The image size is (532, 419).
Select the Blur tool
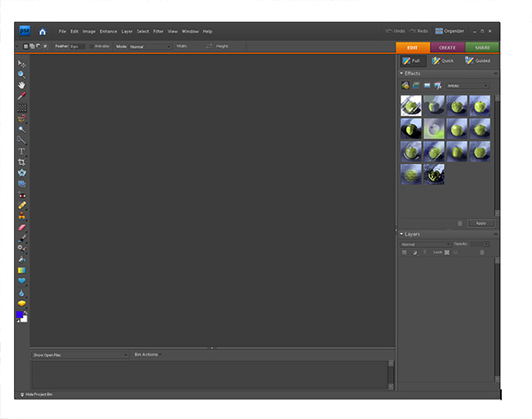point(21,293)
